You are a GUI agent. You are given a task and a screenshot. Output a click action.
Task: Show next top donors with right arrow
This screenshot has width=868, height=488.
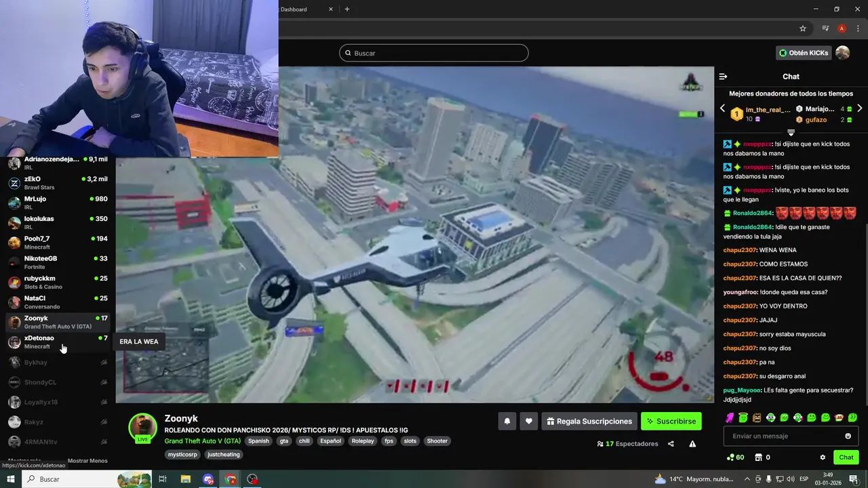859,108
